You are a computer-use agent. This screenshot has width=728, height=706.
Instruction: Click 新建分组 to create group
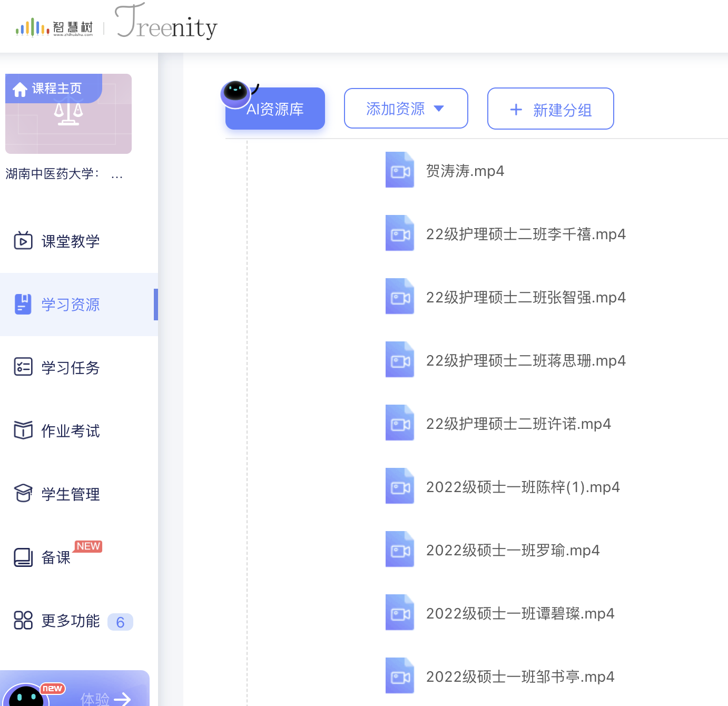coord(550,109)
